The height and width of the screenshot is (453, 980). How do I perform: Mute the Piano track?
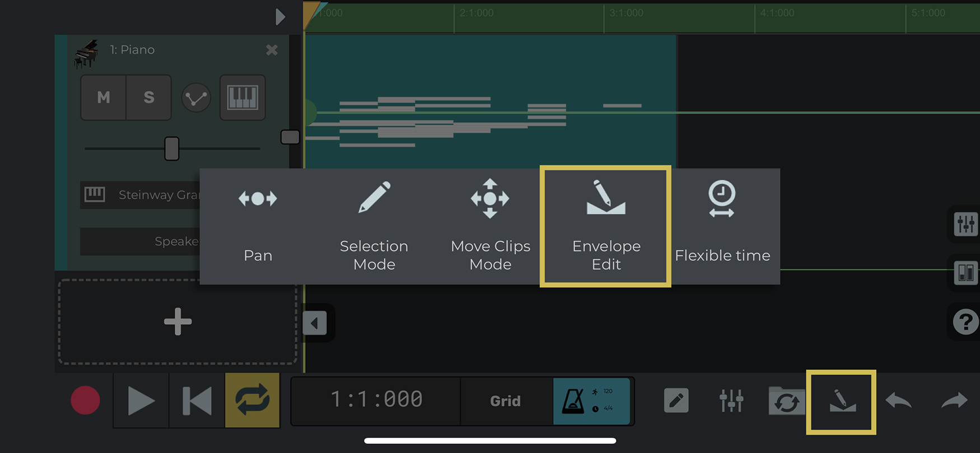(x=104, y=97)
